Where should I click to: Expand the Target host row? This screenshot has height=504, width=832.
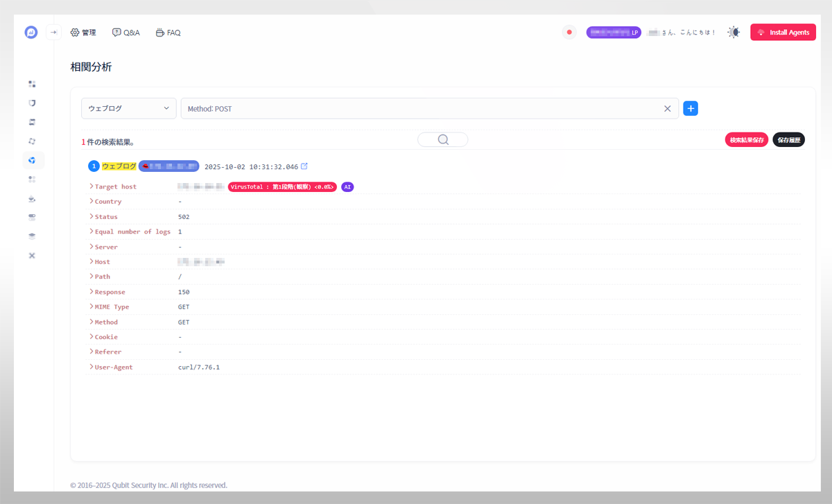pyautogui.click(x=92, y=186)
